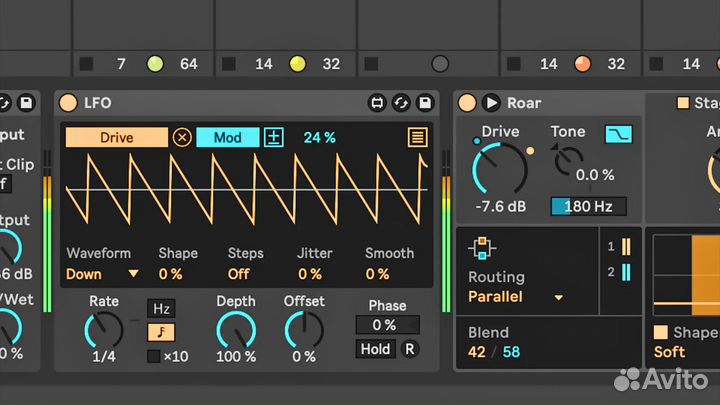720x405 pixels.
Task: Click the 180 Hz tone frequency field
Action: click(x=589, y=207)
